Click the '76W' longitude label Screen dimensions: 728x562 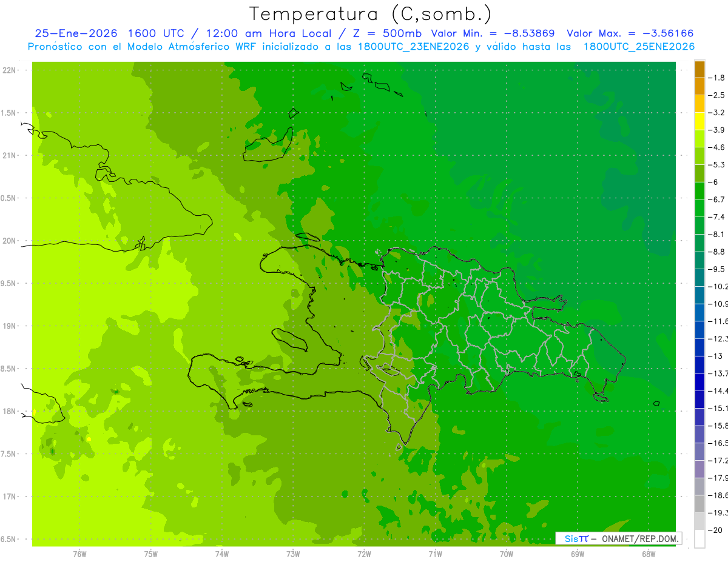(x=79, y=554)
